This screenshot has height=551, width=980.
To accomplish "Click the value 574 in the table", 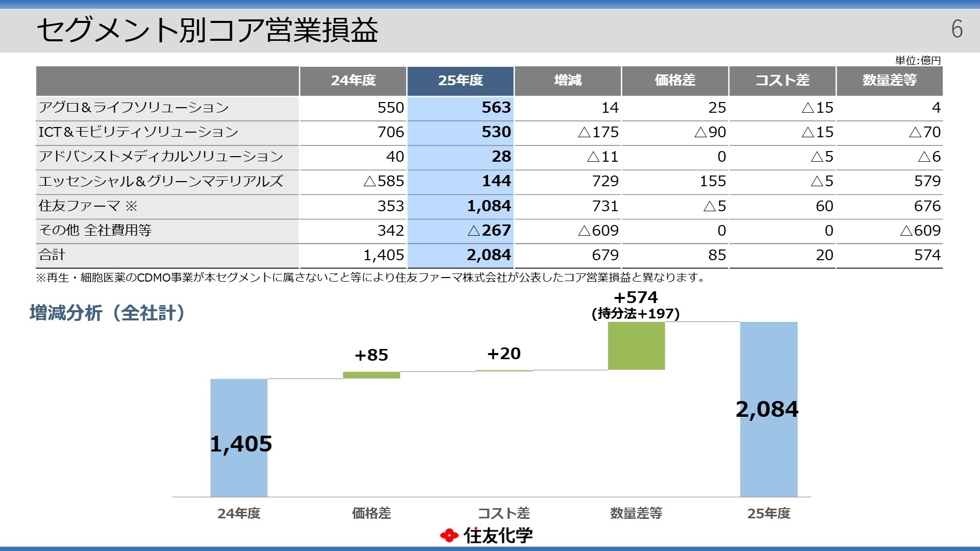I will tap(927, 255).
